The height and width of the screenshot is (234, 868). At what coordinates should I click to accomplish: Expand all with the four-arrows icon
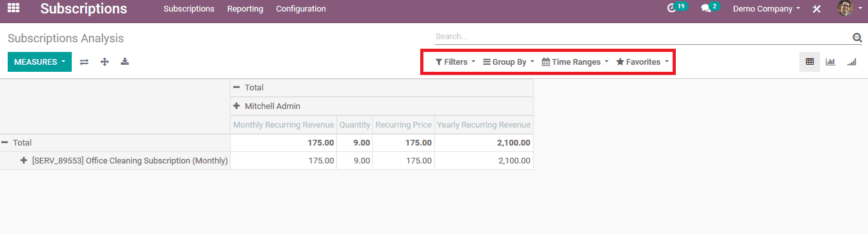pyautogui.click(x=104, y=62)
